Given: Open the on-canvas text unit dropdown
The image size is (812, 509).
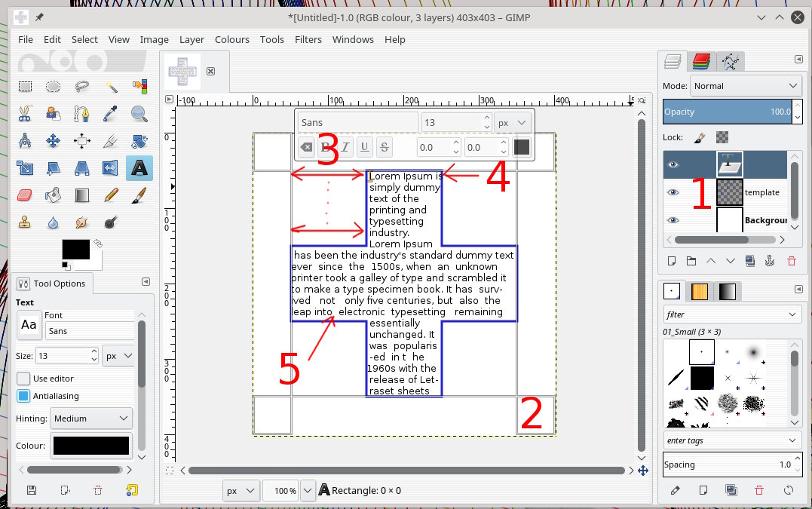Looking at the screenshot, I should pos(513,123).
